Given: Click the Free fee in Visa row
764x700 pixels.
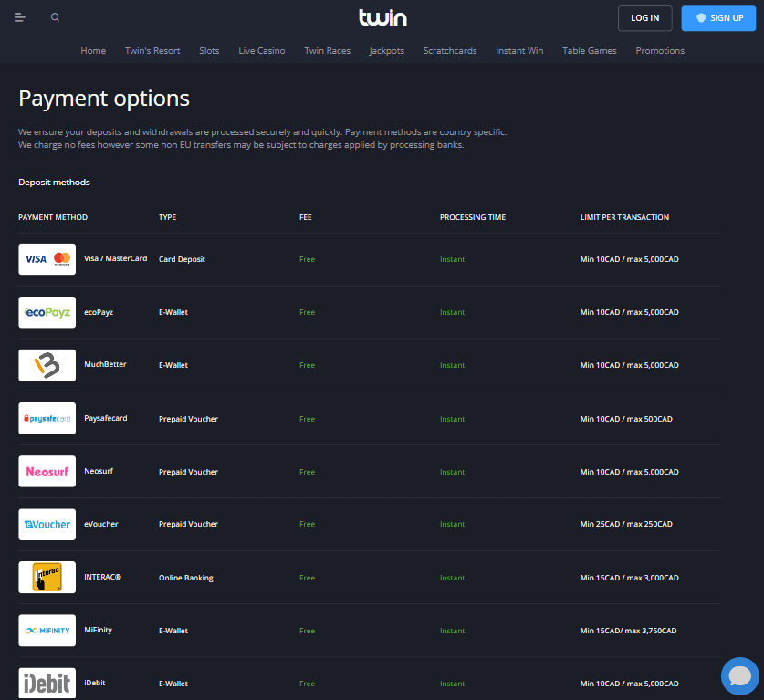Looking at the screenshot, I should (307, 259).
